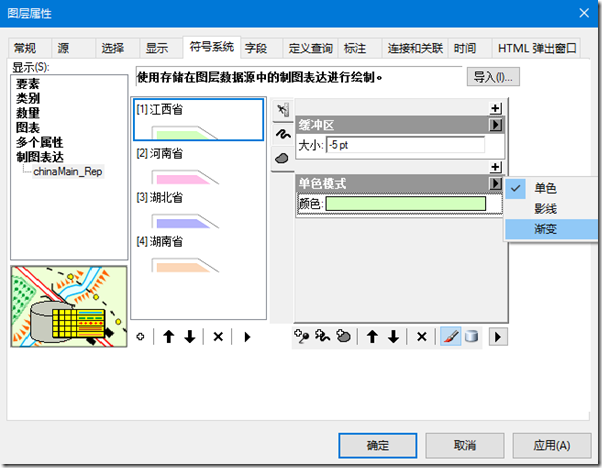The height and width of the screenshot is (468, 602).
Task: Click the 导入(I)... button
Action: [493, 77]
